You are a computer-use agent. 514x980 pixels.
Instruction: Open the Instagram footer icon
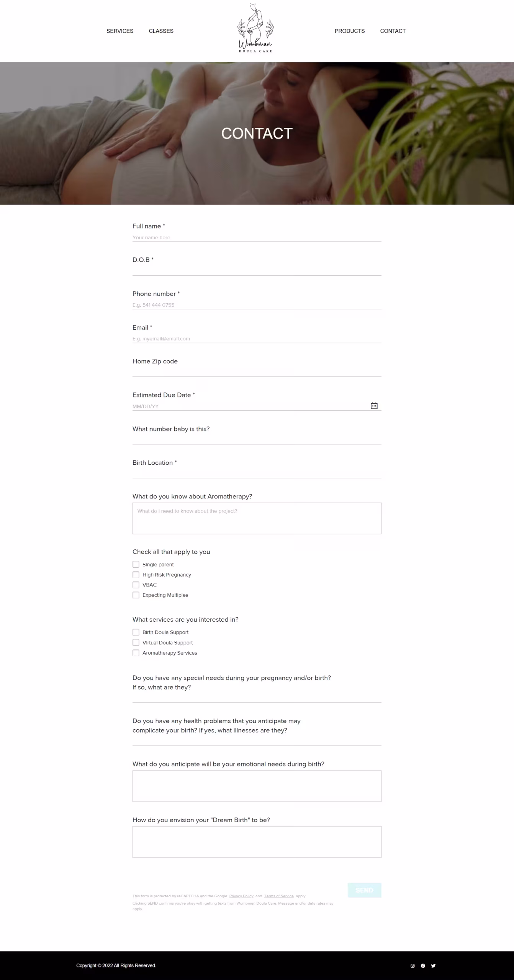tap(413, 965)
